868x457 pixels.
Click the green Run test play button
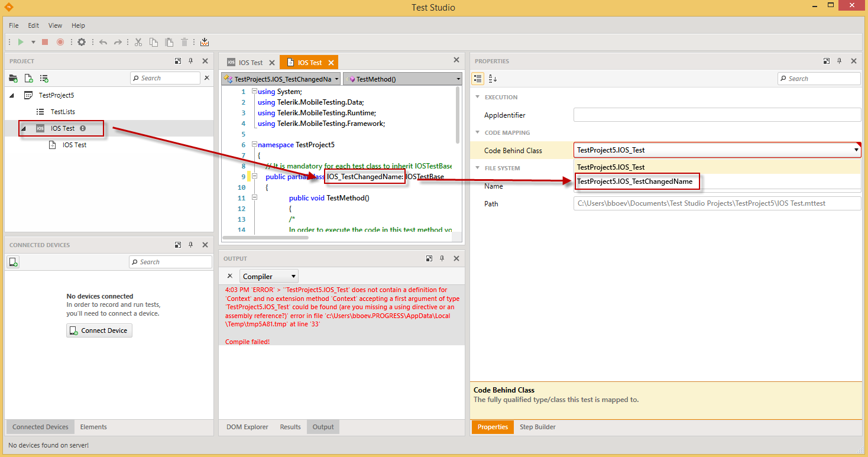click(x=21, y=42)
